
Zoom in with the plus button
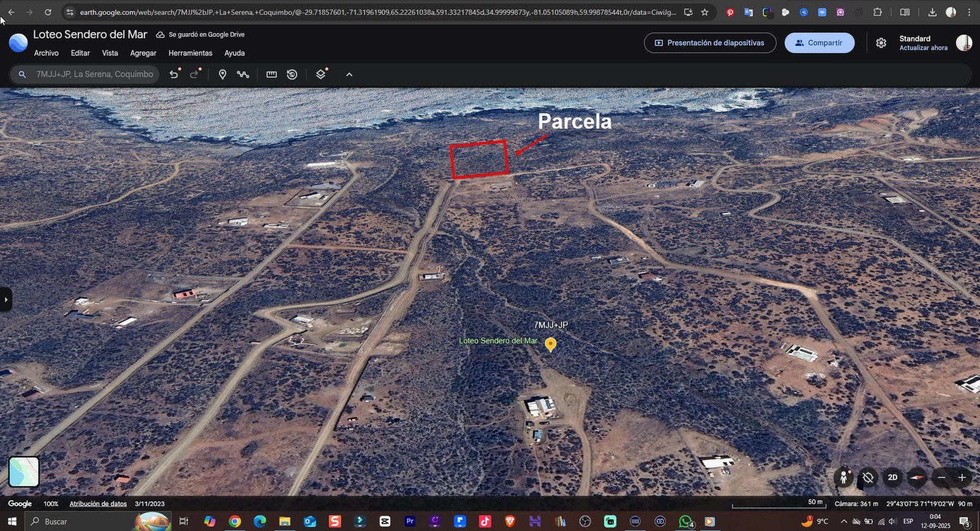(962, 477)
